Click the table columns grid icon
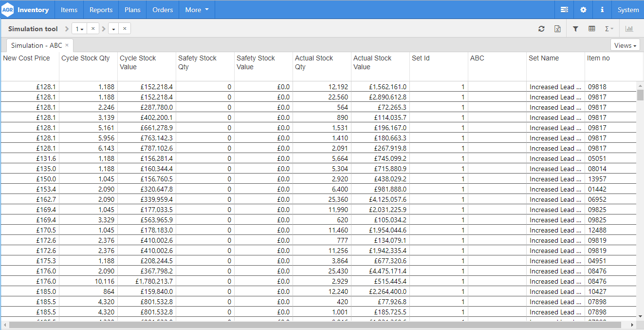This screenshot has height=330, width=644. click(592, 29)
